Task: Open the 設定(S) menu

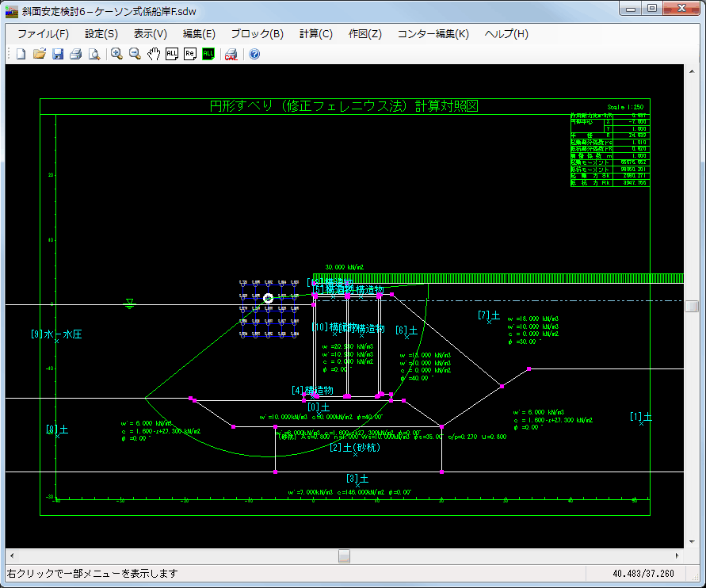Action: pyautogui.click(x=101, y=34)
